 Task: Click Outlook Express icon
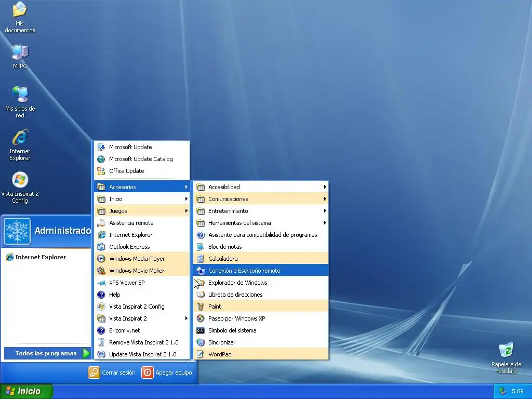click(x=101, y=247)
